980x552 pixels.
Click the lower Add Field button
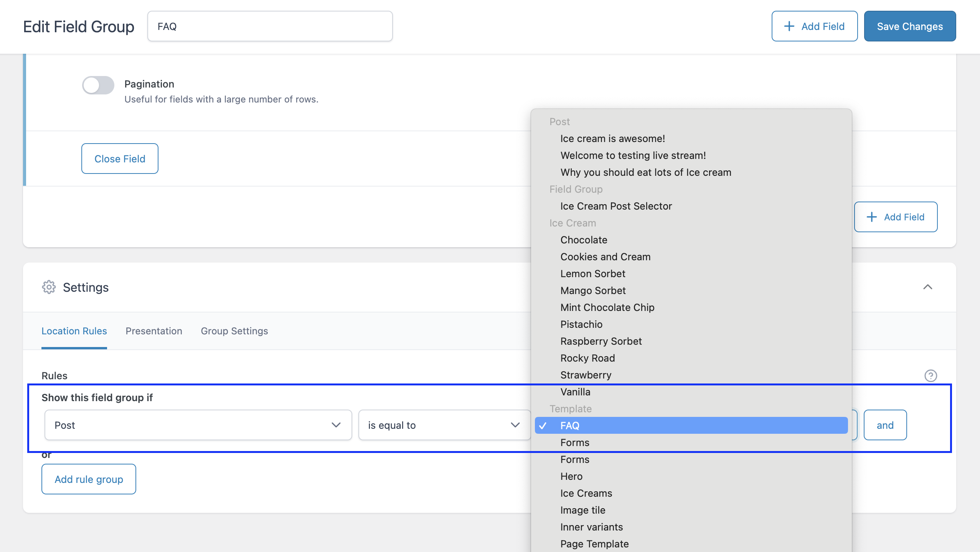click(896, 217)
